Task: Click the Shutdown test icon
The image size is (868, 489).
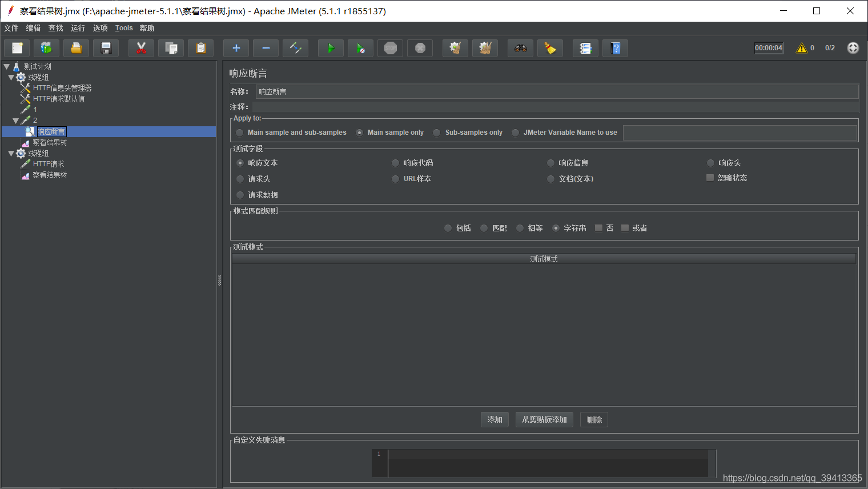Action: [420, 49]
